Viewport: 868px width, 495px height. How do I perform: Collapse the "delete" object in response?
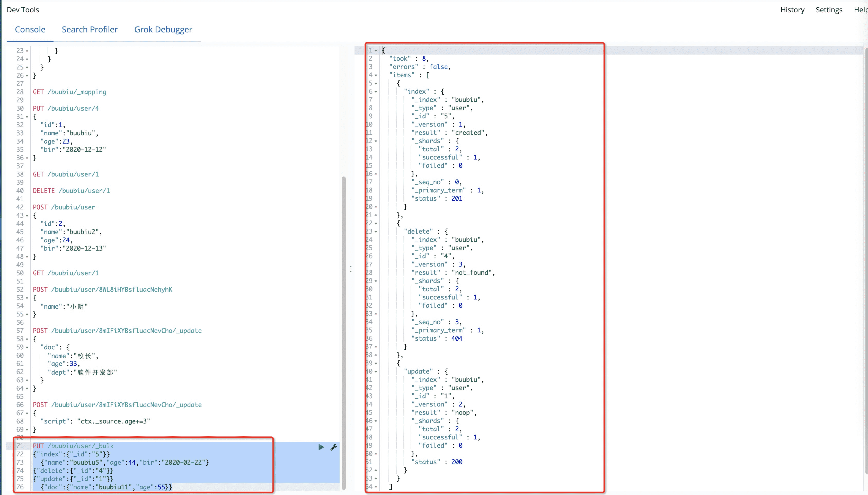coord(376,232)
